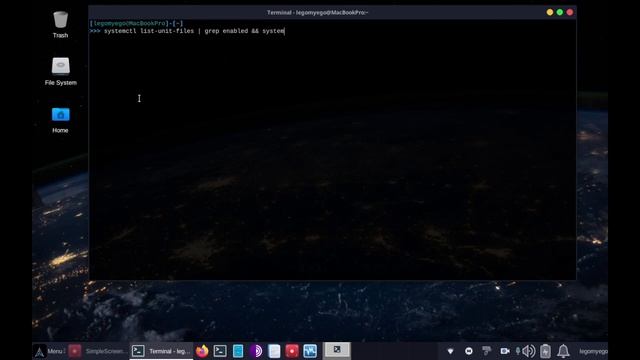The image size is (640, 360).
Task: Open the blue file manager launcher
Action: 238,351
